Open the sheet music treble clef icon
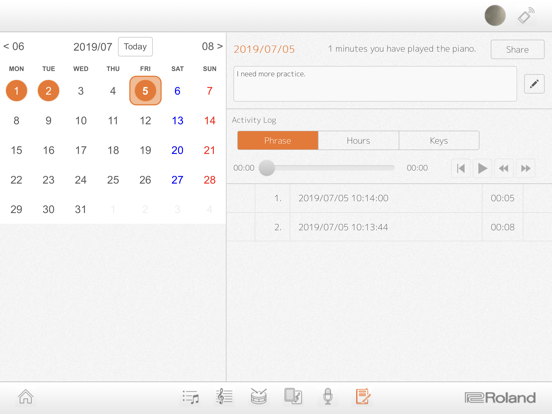 coord(224,396)
